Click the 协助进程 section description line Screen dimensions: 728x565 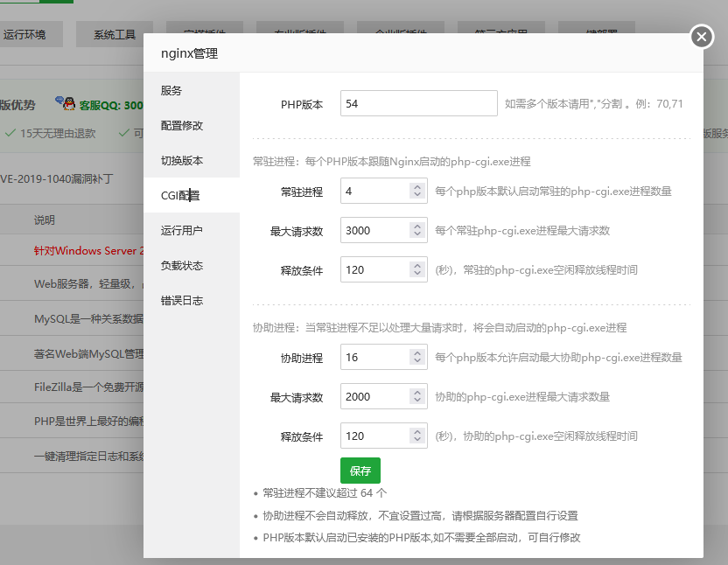point(439,328)
